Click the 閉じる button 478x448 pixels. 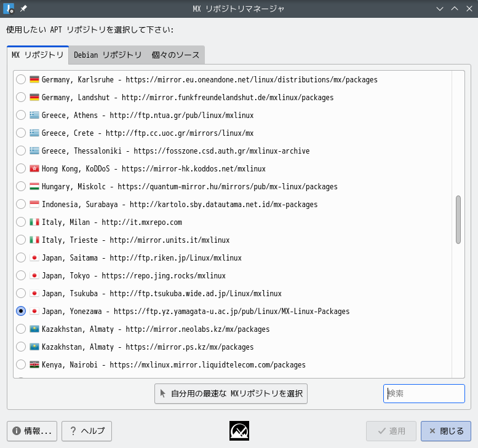(x=446, y=431)
